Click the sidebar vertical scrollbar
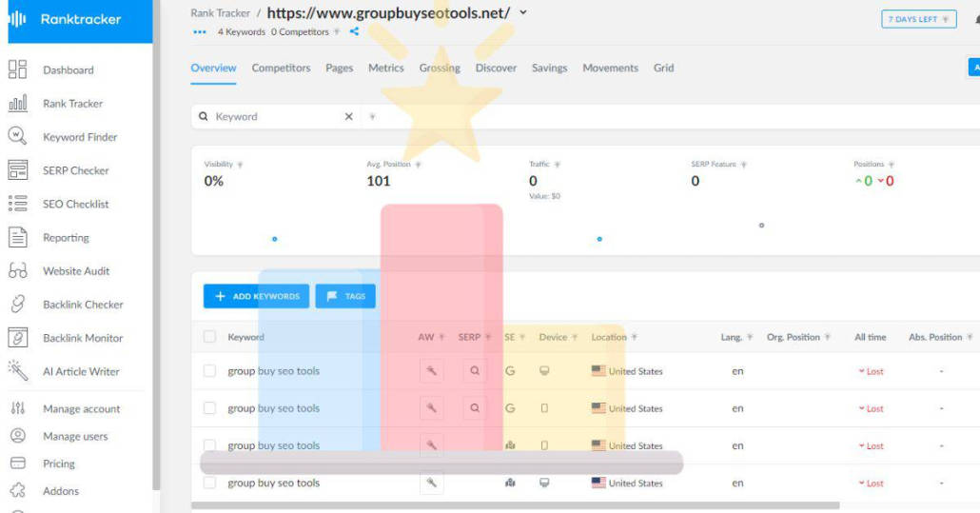 tap(156, 245)
